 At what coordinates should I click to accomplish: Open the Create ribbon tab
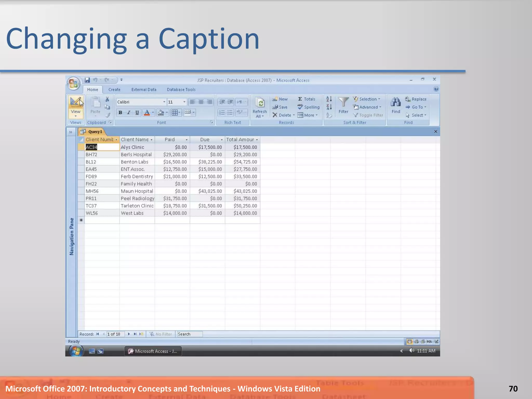point(114,90)
